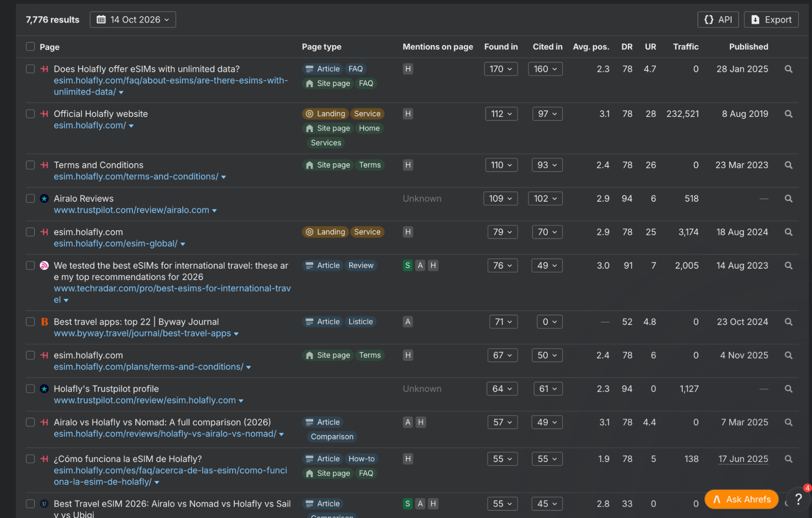Image resolution: width=812 pixels, height=518 pixels.
Task: Sort by the Traffic column header
Action: click(x=686, y=47)
